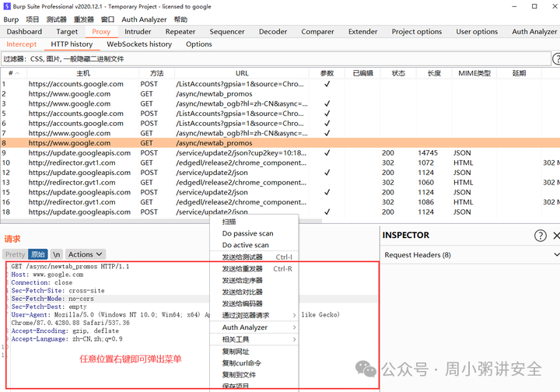Sort by the 主机 column header

click(x=83, y=73)
